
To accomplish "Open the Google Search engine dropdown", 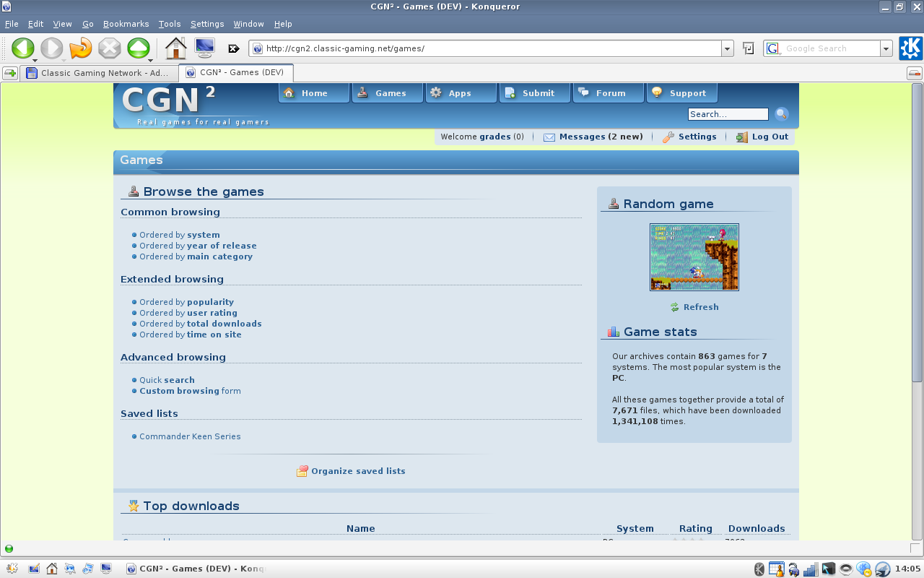I will click(x=886, y=48).
